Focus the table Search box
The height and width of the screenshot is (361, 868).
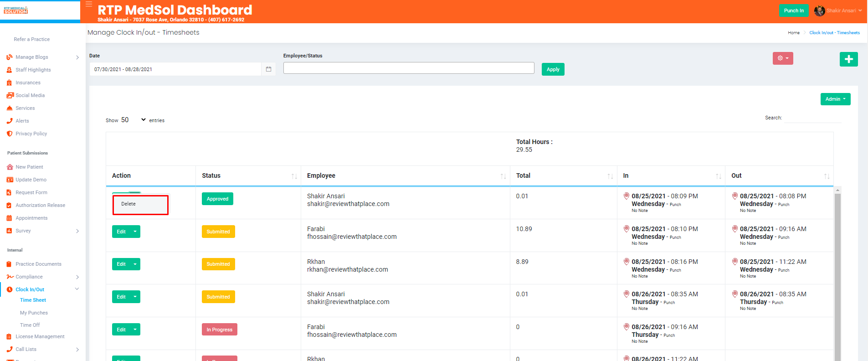(813, 118)
